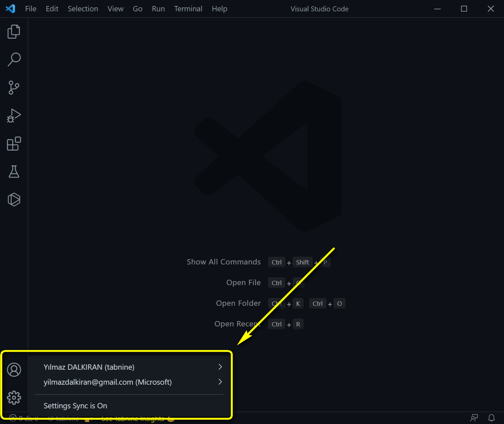This screenshot has height=424, width=504.
Task: Open the Explorer view
Action: pos(14,32)
